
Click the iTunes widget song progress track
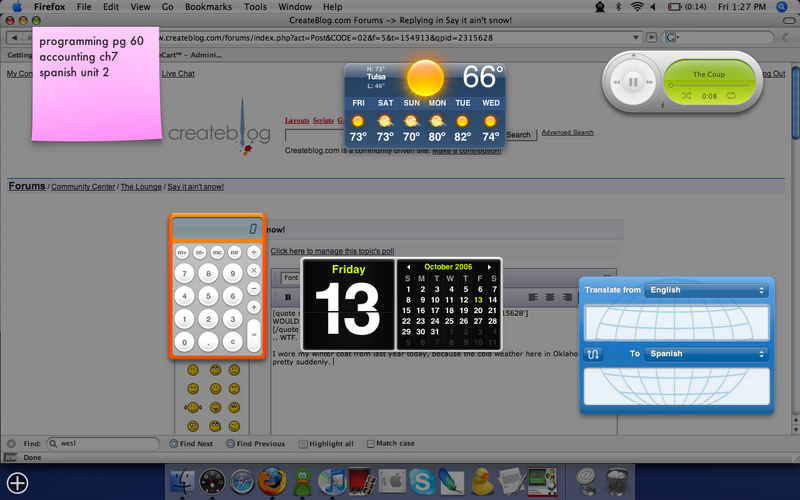709,85
